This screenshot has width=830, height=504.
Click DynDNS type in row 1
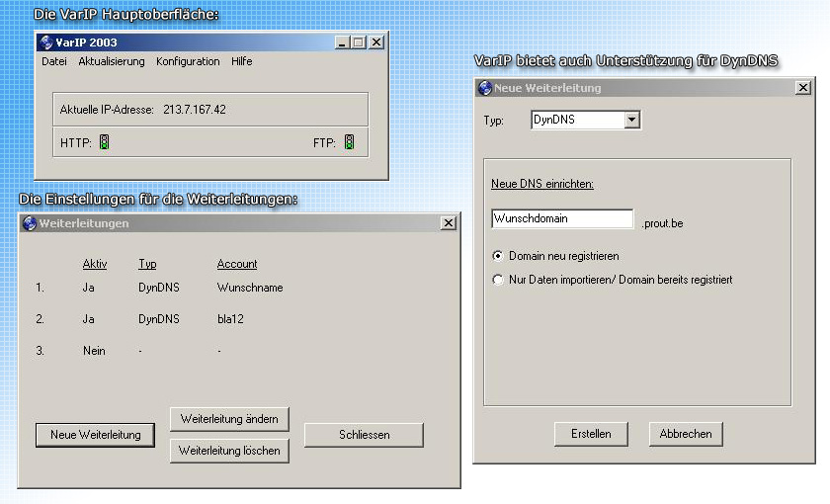click(159, 288)
